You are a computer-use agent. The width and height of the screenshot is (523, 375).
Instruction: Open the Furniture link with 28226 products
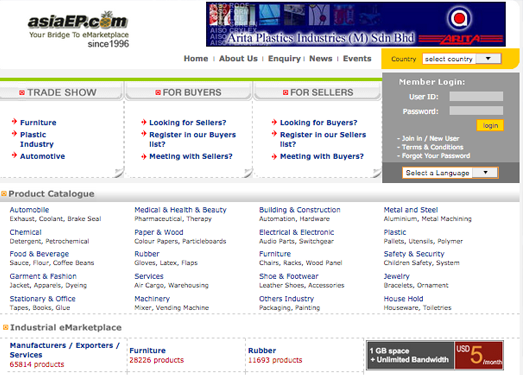[x=147, y=351]
